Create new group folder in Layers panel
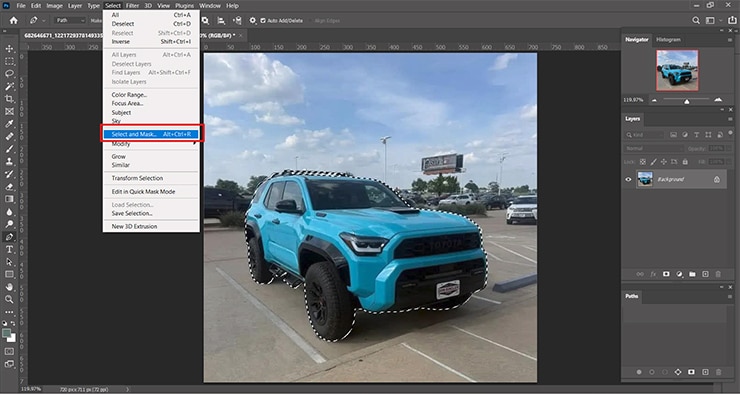The height and width of the screenshot is (394, 740). tap(692, 274)
